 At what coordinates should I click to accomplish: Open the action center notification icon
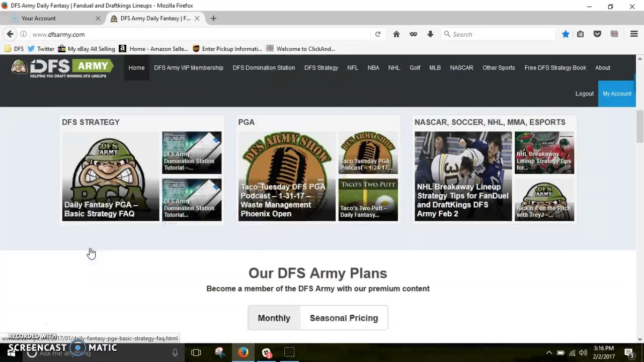point(628,352)
